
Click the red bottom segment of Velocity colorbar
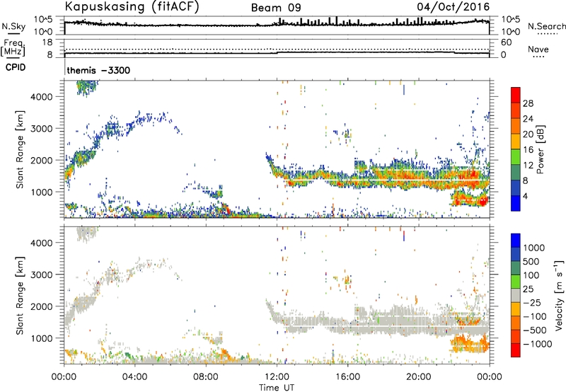516,350
